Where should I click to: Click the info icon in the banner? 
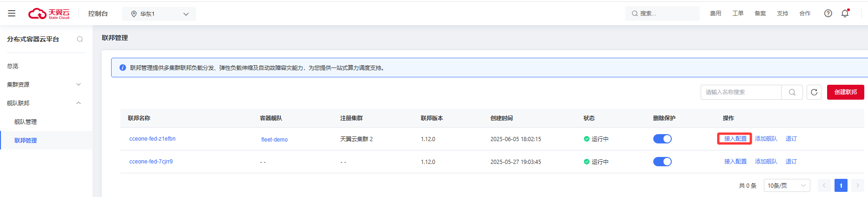pyautogui.click(x=123, y=68)
